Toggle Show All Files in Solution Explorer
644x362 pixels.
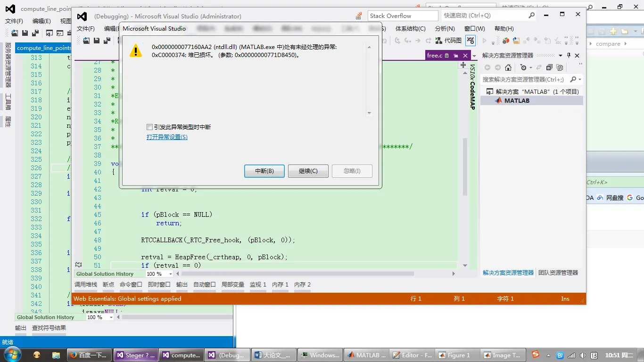click(x=560, y=67)
